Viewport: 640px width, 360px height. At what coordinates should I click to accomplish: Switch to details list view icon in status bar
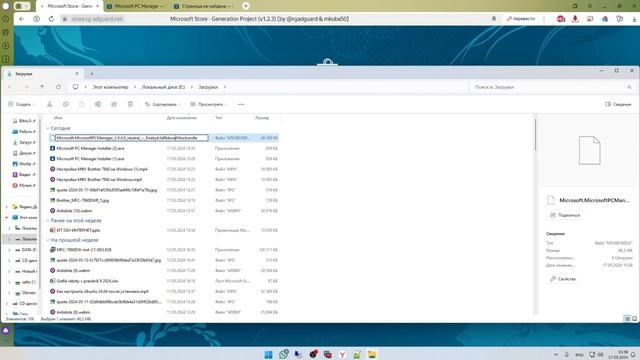pos(627,318)
